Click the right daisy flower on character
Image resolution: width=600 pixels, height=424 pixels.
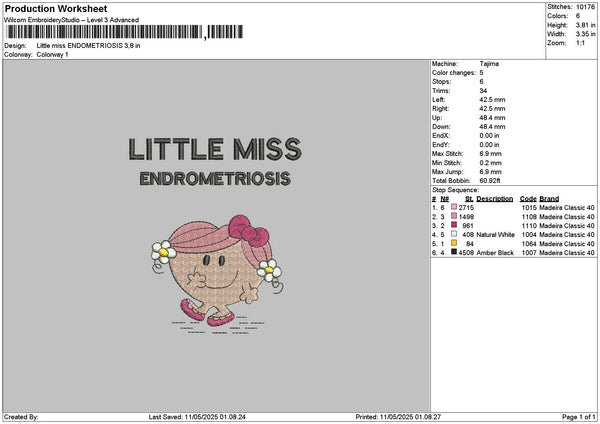[269, 270]
